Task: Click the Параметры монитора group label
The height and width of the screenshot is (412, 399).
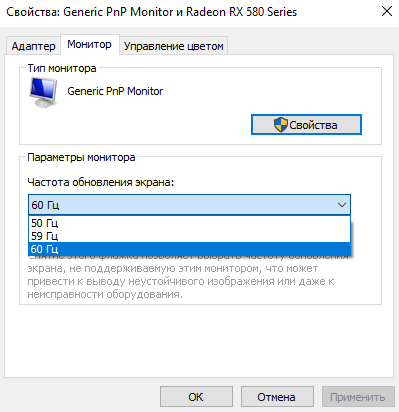Action: click(x=81, y=157)
